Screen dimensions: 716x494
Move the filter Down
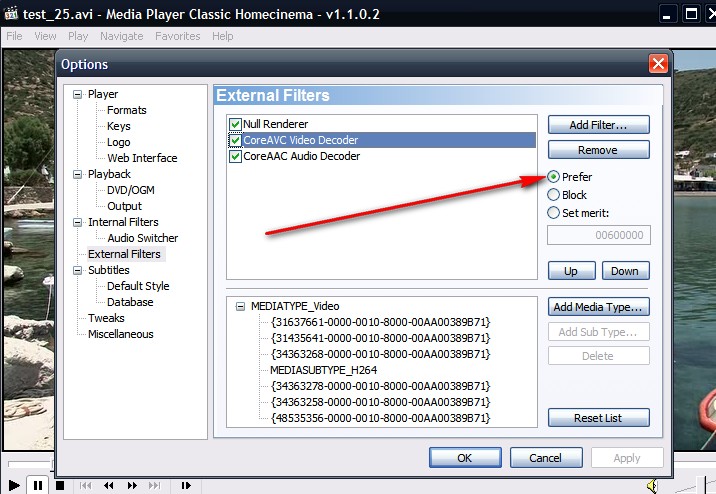625,271
